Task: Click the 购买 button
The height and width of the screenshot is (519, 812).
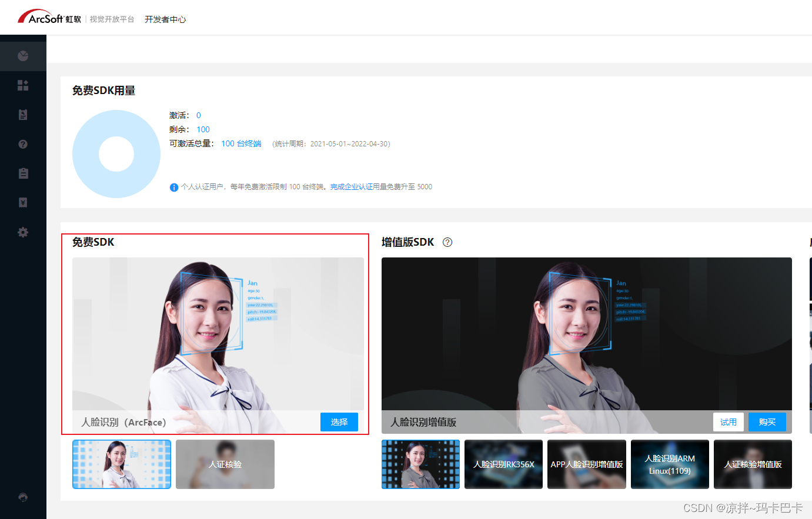Action: click(767, 422)
